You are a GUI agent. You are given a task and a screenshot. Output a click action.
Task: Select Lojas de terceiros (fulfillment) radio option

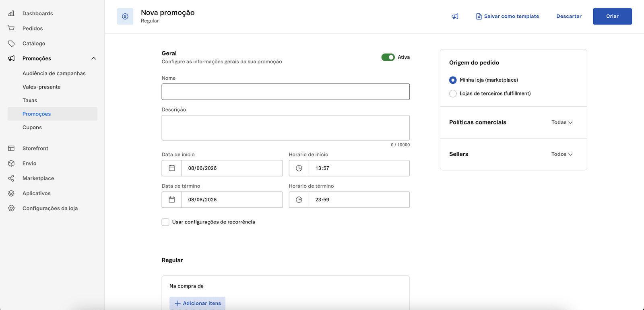point(453,93)
